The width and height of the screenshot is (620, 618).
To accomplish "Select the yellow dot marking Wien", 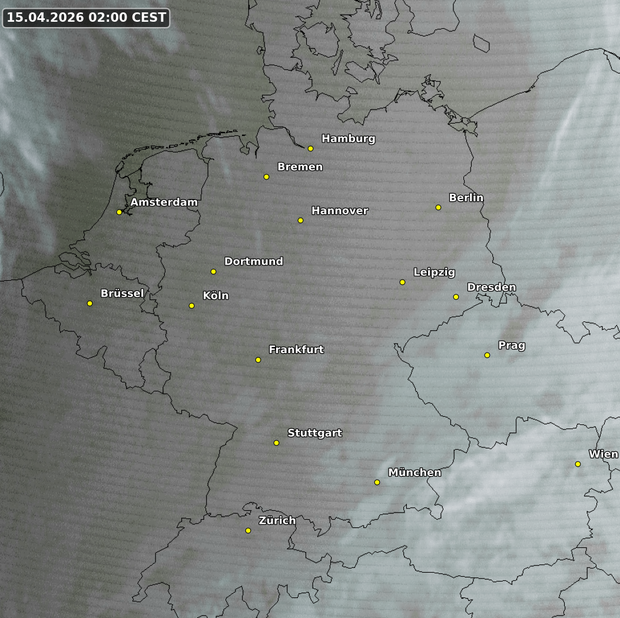I will (x=578, y=464).
